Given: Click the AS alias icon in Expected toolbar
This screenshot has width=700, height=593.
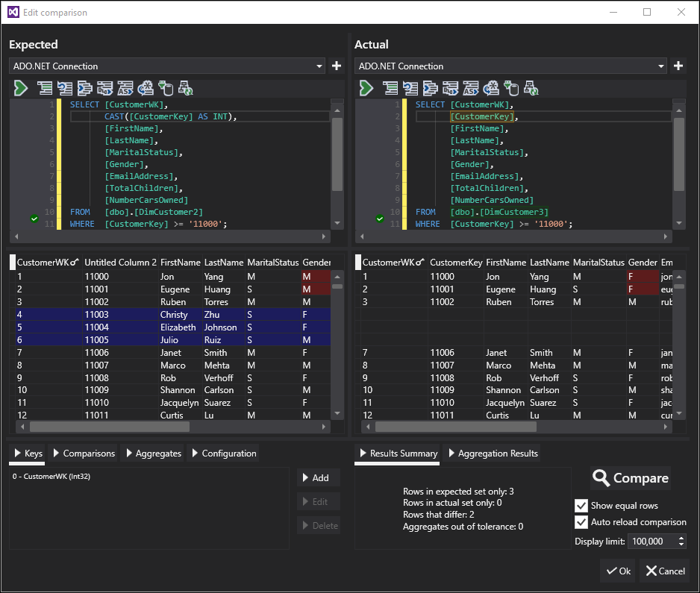Looking at the screenshot, I should click(125, 88).
